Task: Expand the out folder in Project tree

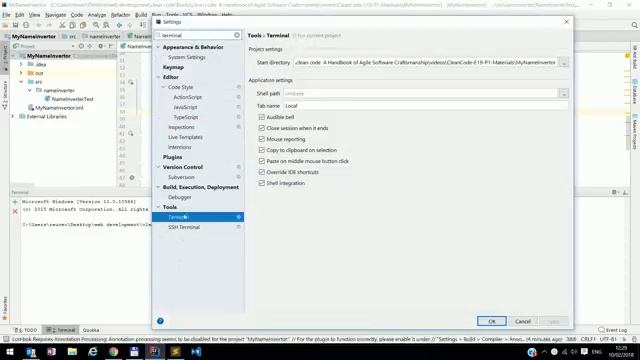Action: pyautogui.click(x=21, y=73)
